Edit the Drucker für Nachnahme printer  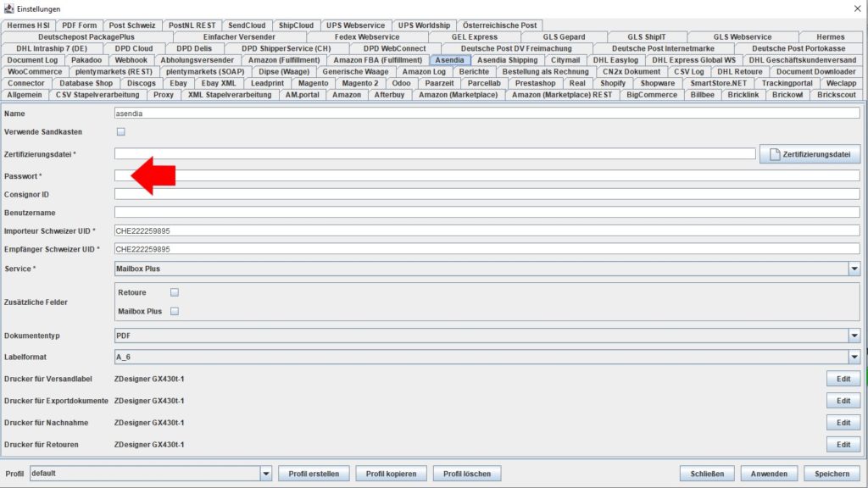tap(843, 423)
